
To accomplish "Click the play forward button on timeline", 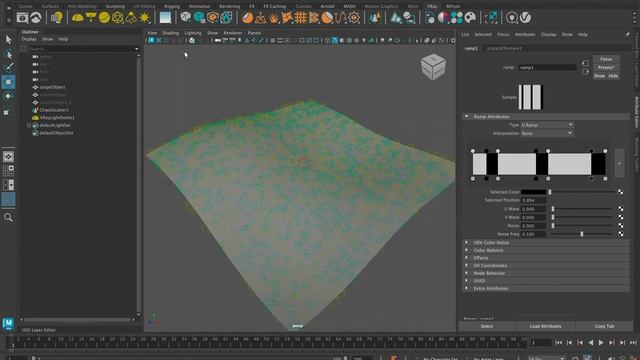I will click(601, 343).
